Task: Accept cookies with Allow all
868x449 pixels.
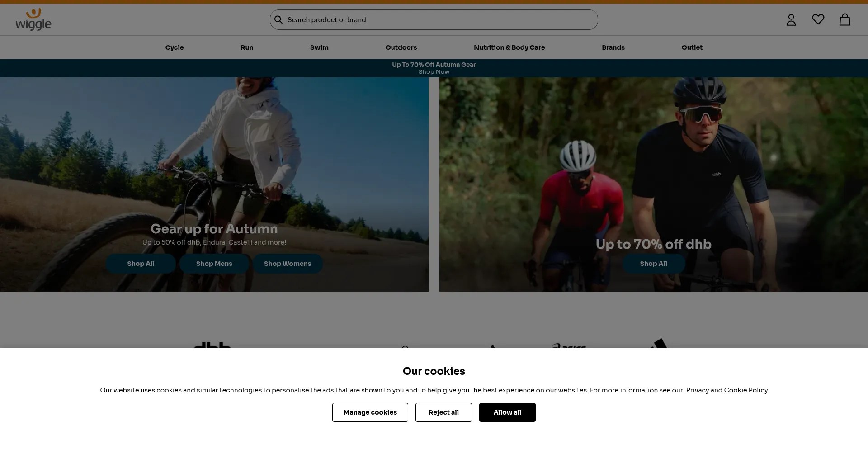Action: (x=507, y=412)
